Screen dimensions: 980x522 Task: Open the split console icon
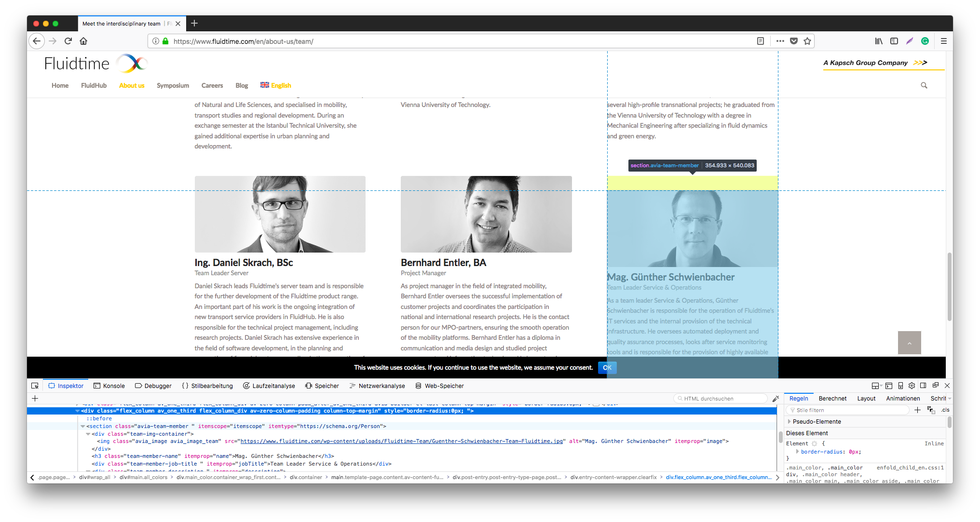click(x=889, y=386)
